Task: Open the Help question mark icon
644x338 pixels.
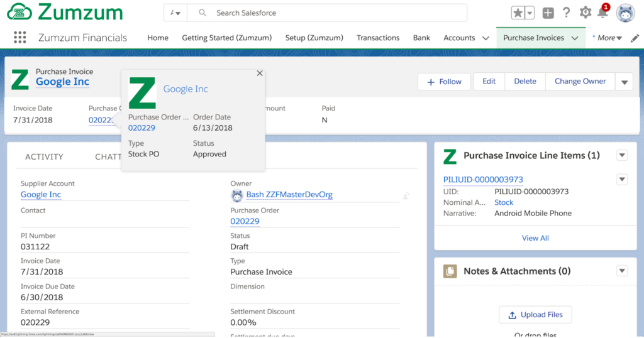Action: coord(567,13)
